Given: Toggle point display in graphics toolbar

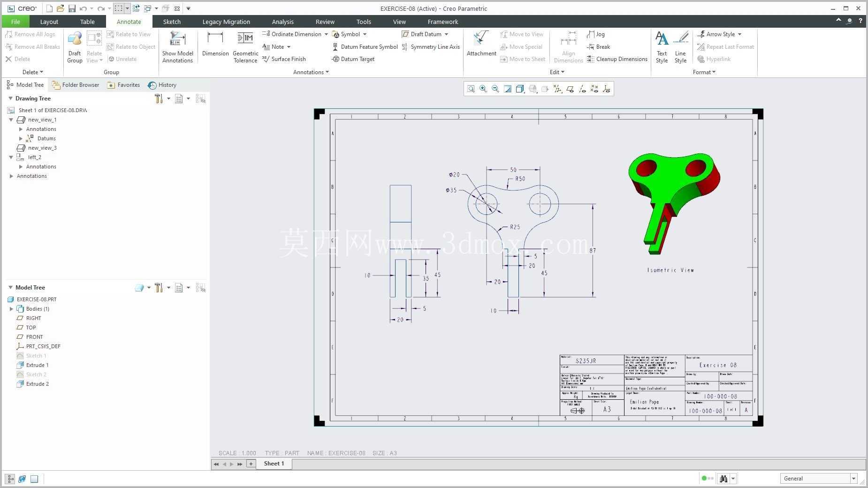Looking at the screenshot, I should 594,89.
